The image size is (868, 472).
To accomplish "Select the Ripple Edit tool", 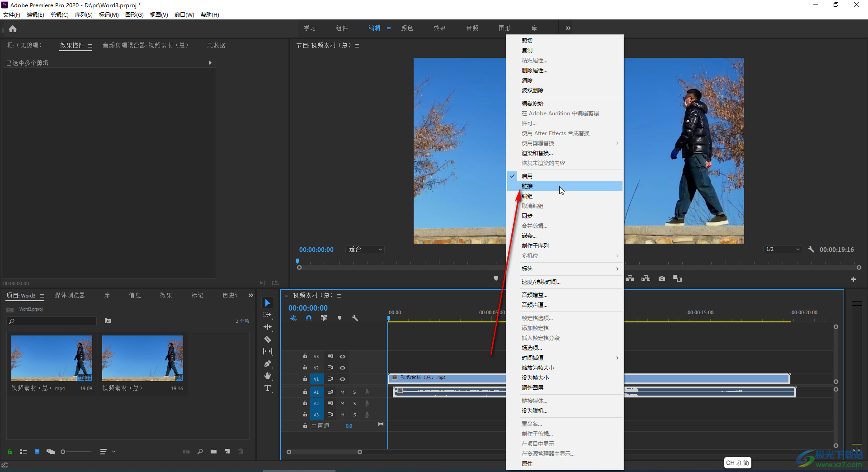I will [x=268, y=327].
